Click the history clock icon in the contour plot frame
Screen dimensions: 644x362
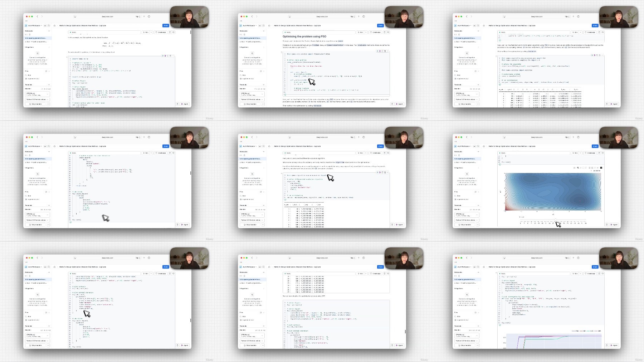click(578, 137)
